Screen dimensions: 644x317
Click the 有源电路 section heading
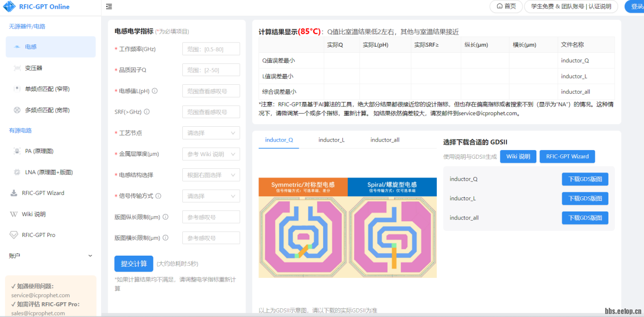[20, 130]
